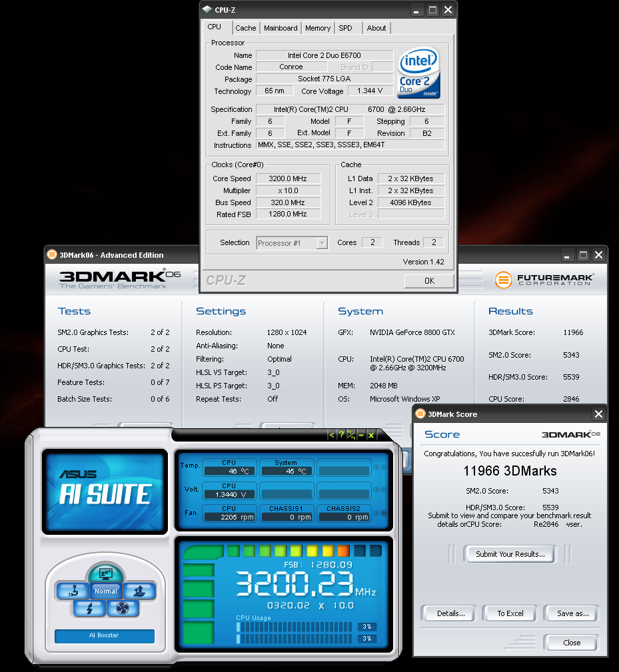Click the left blue icon beside Normal
This screenshot has width=619, height=672.
tap(73, 591)
